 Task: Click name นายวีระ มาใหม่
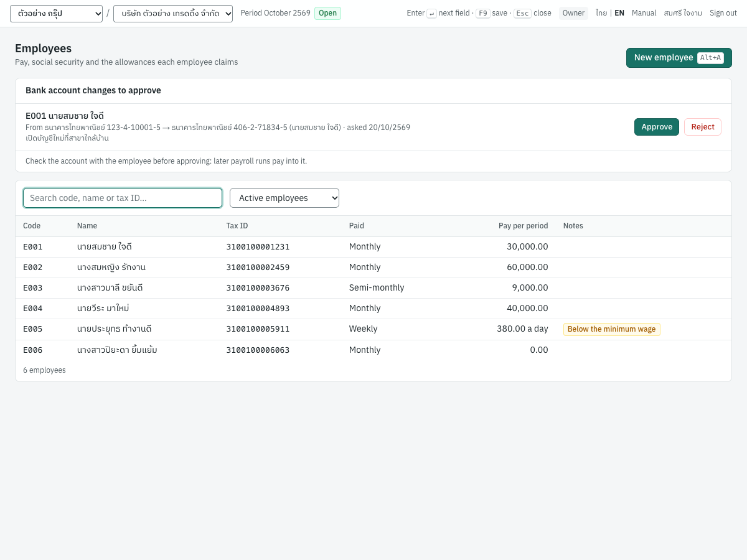[x=103, y=309]
